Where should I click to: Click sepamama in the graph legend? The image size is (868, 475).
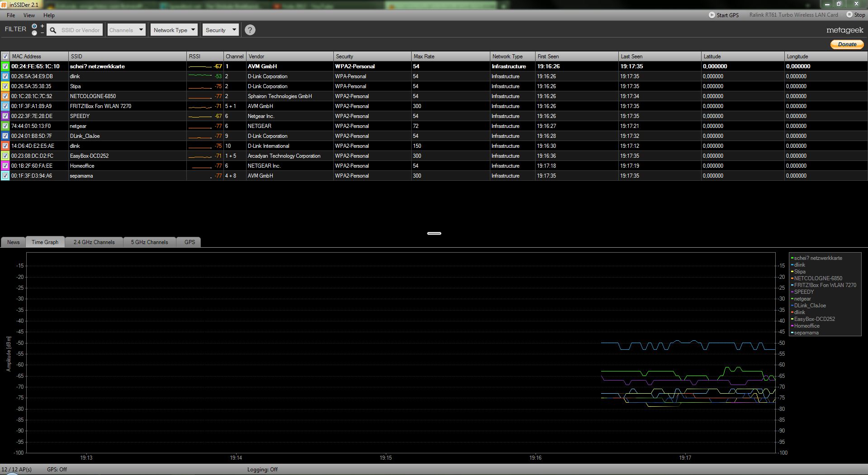tap(806, 333)
